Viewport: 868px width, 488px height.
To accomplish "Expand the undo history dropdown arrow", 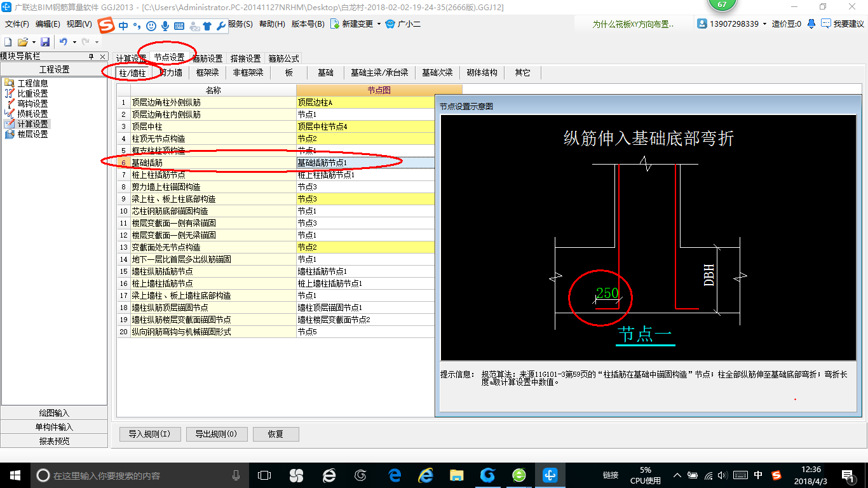I will 74,42.
